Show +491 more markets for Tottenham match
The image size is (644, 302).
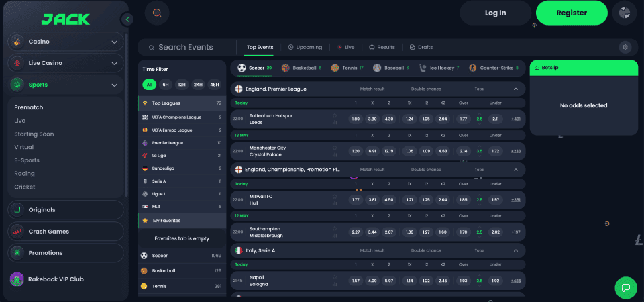tap(516, 119)
